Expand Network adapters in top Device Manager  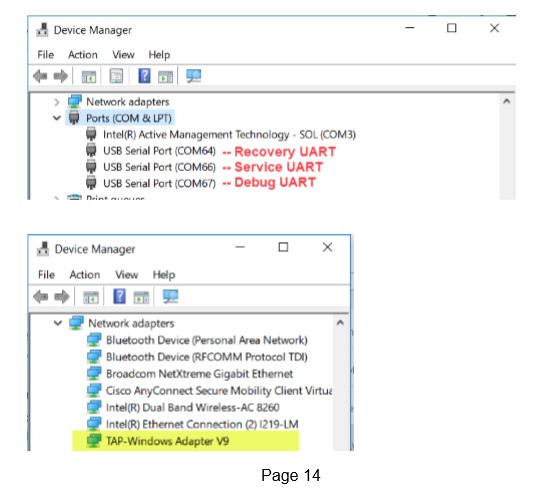[x=57, y=102]
